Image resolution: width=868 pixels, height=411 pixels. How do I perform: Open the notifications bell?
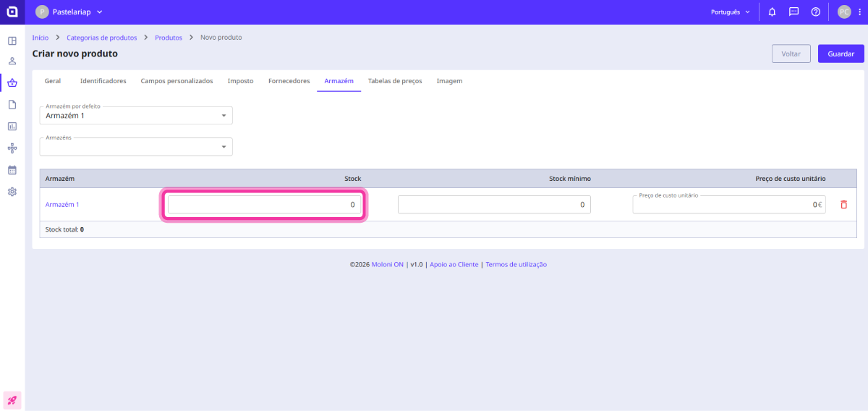pyautogui.click(x=773, y=12)
